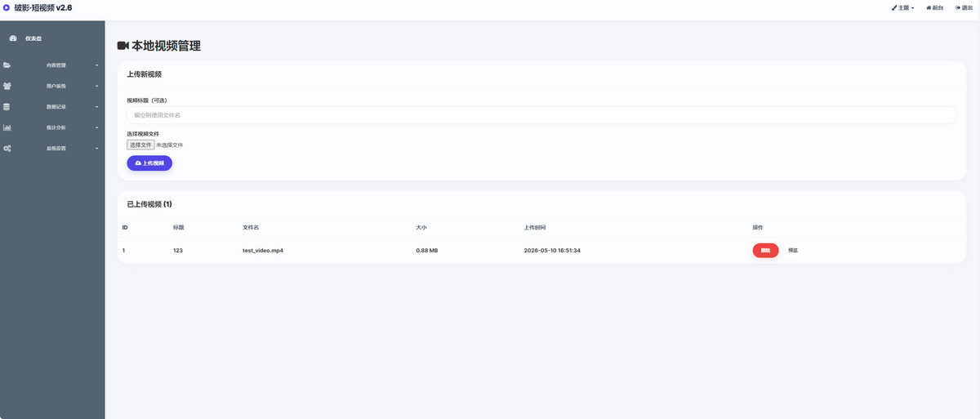
Task: Click the file name test_video.mp4
Action: point(263,251)
